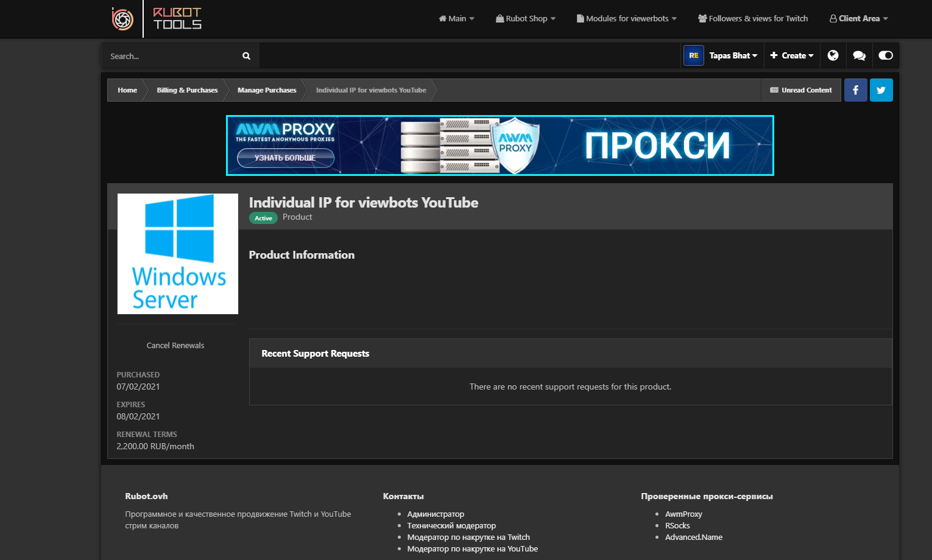
Task: Click the Rubot Tools logo icon
Action: tap(122, 19)
